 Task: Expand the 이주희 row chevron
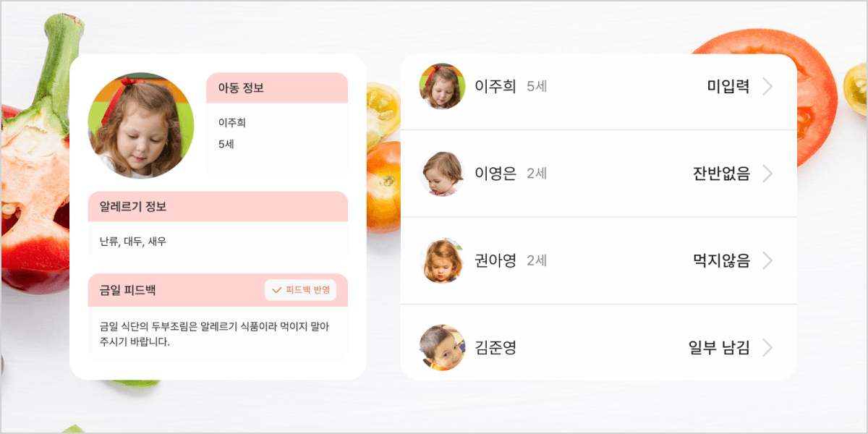[x=767, y=87]
